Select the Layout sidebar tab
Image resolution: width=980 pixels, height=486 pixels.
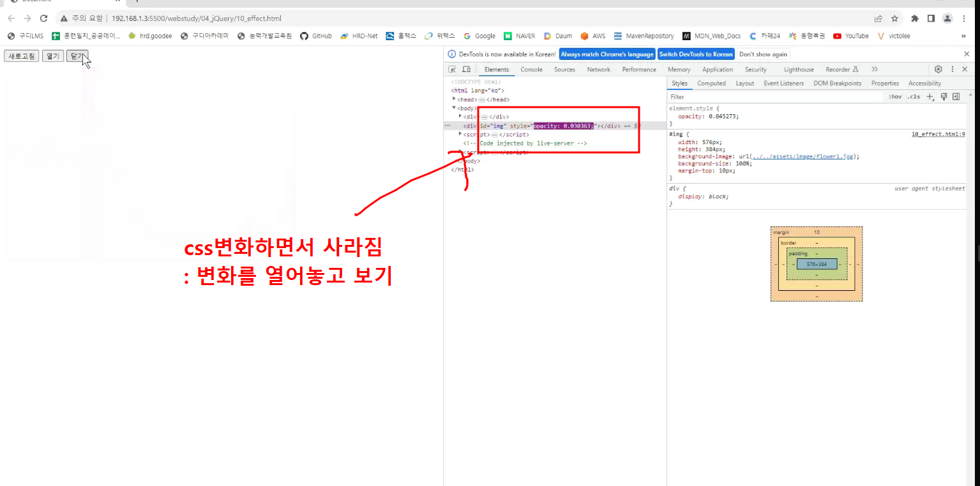(x=744, y=84)
